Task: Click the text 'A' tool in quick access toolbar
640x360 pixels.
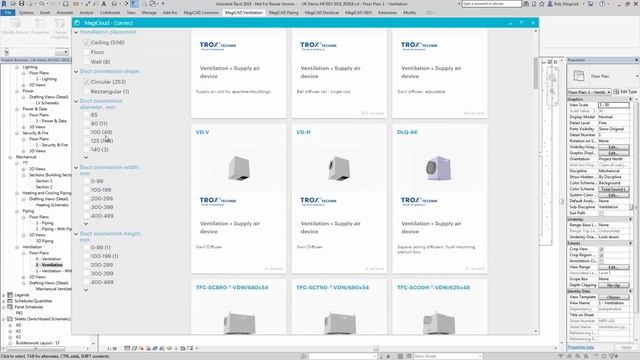Action: (x=104, y=4)
